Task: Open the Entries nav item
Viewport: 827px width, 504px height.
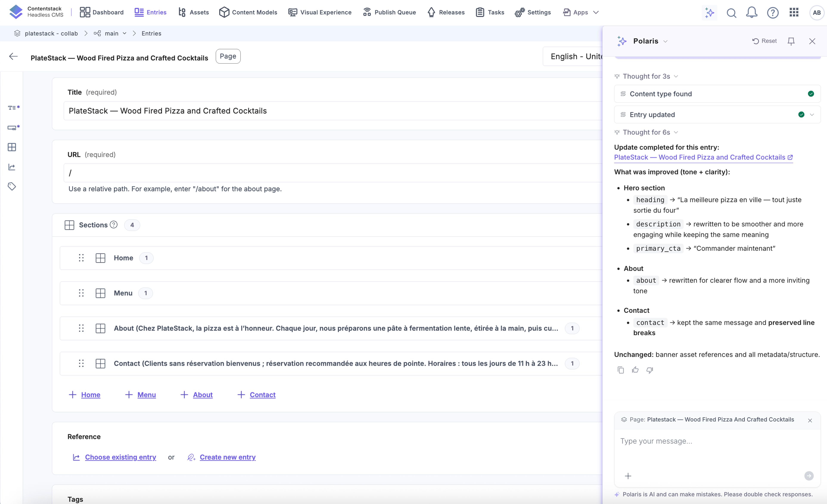Action: [150, 12]
